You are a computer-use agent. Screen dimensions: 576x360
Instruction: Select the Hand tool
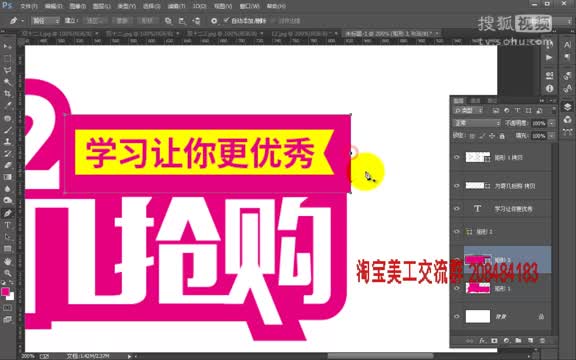pyautogui.click(x=7, y=262)
